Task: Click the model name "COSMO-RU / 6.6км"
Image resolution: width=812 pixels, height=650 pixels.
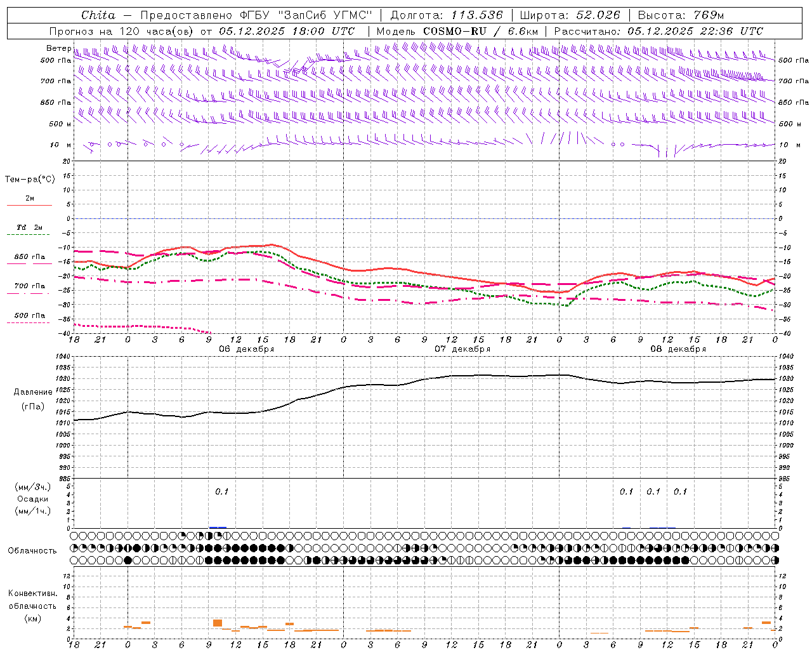Action: click(480, 31)
